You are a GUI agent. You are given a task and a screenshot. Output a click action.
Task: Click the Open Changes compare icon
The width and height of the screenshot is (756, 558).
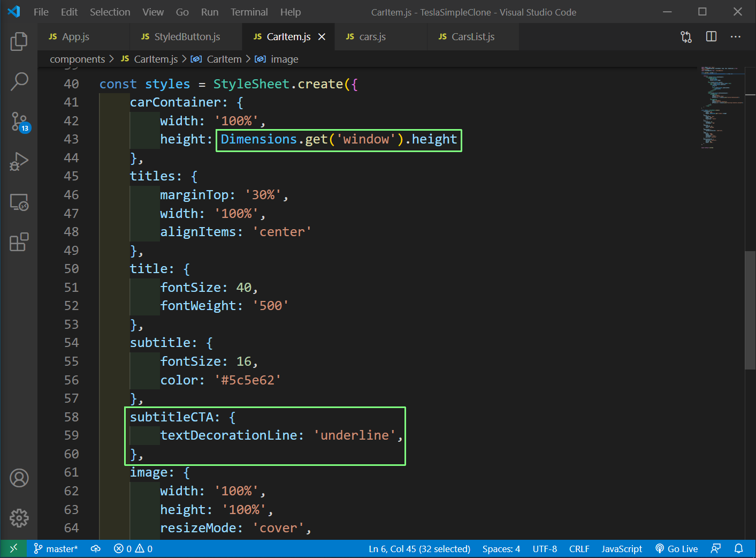[x=686, y=36]
